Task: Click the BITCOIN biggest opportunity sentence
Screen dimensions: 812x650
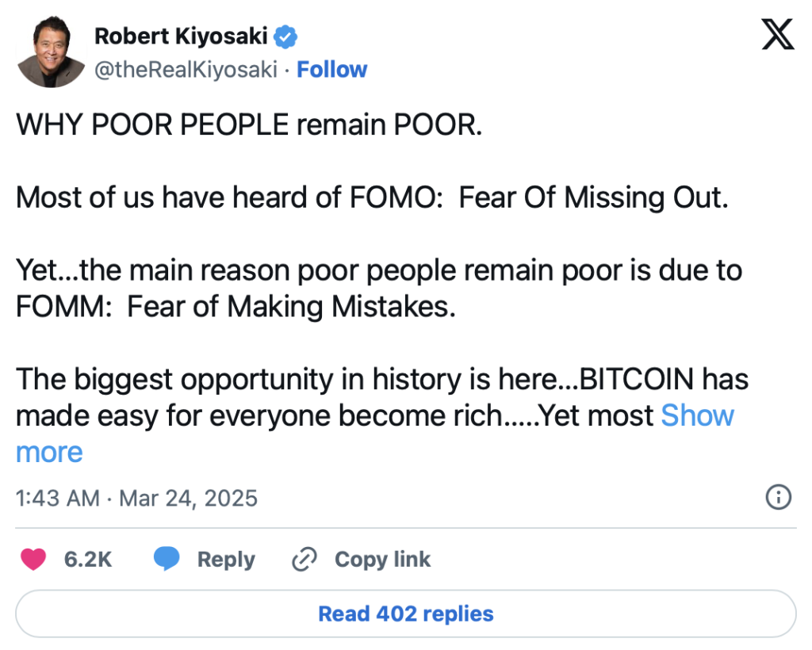Action: [381, 379]
